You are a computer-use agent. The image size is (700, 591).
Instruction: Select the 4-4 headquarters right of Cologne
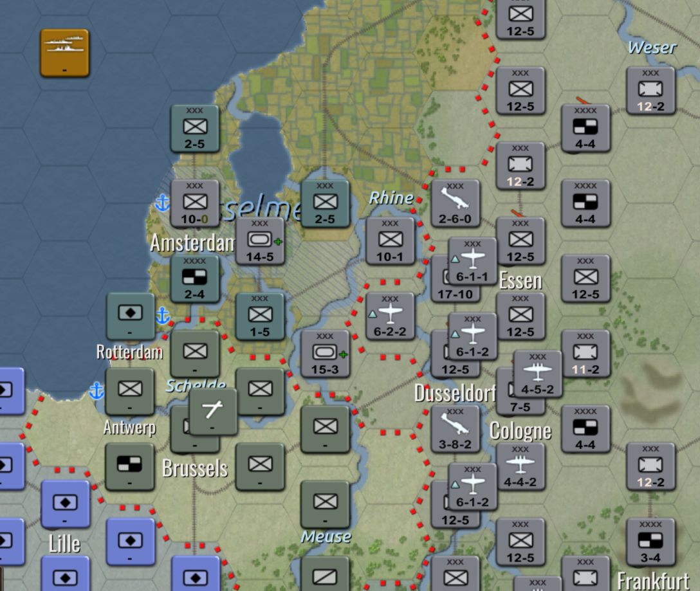click(x=585, y=429)
